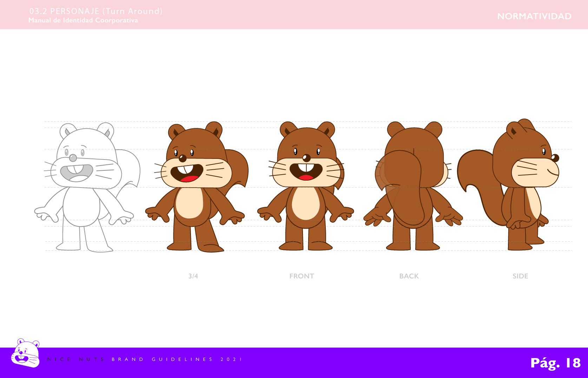Select the grey outline sketch squirrel
Image resolution: width=588 pixels, height=378 pixels.
coord(87,187)
